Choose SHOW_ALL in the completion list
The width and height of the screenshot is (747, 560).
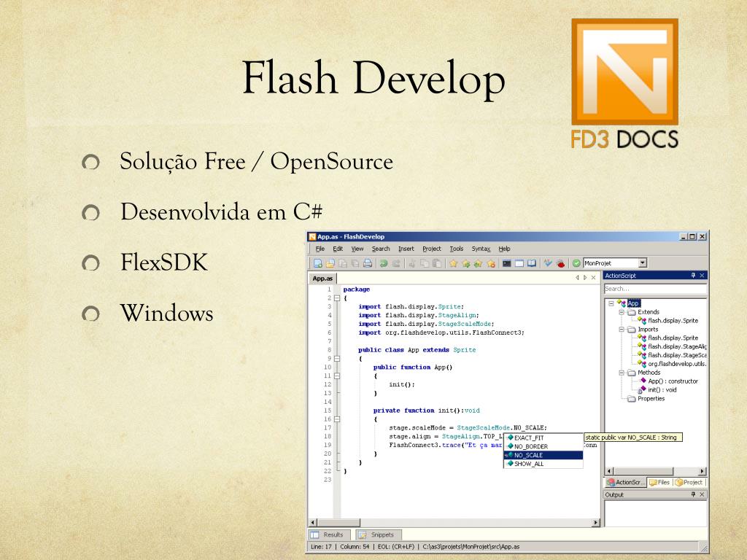(x=543, y=464)
